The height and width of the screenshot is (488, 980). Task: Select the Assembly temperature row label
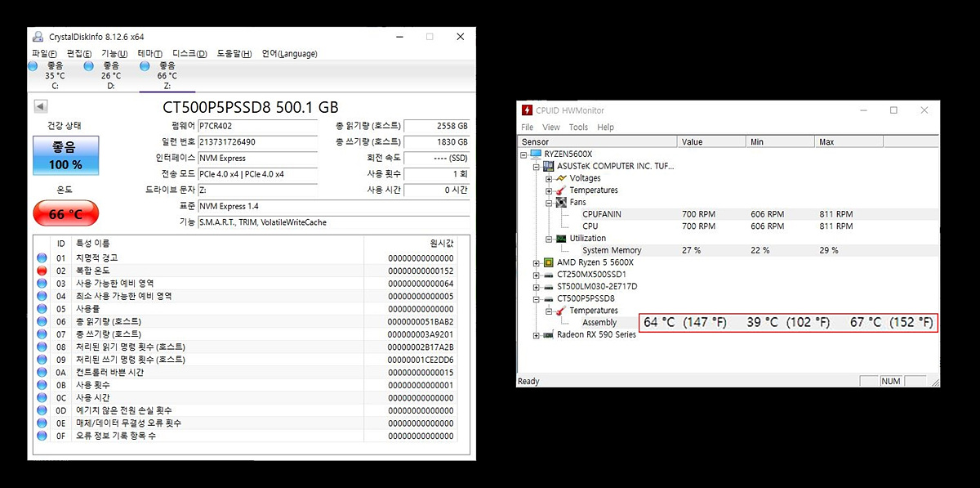click(x=599, y=323)
